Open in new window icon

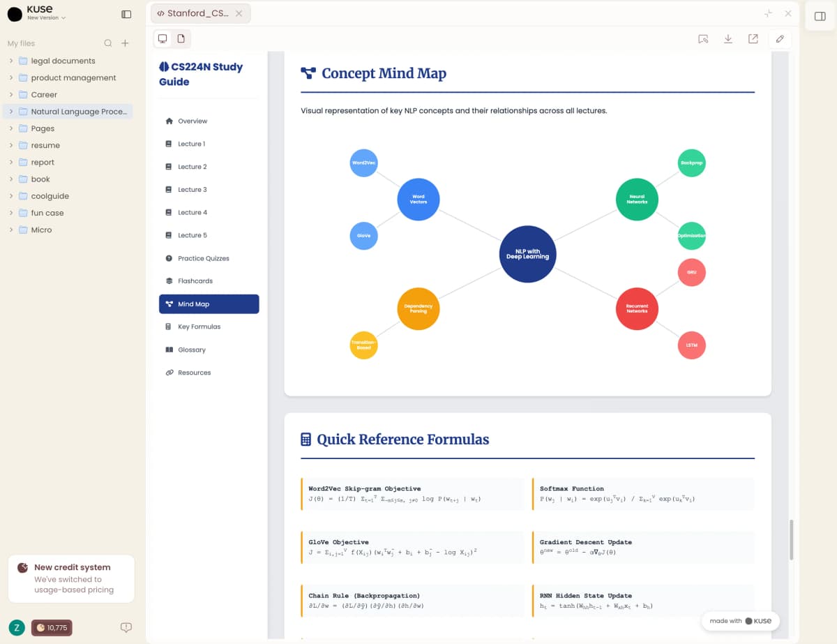753,39
